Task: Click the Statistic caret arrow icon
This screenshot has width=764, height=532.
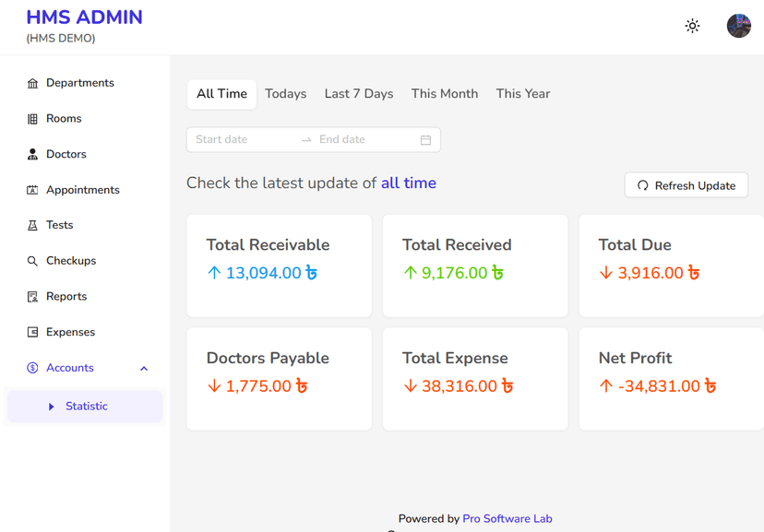Action: pos(51,407)
